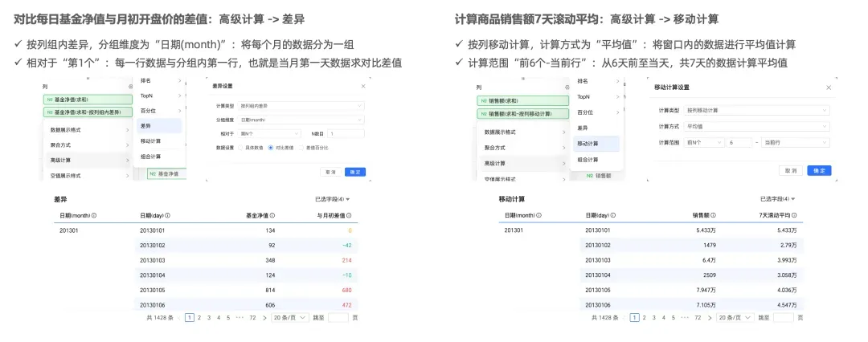Click the range input field showing 6
Screen dimensions: 868x342
739,142
